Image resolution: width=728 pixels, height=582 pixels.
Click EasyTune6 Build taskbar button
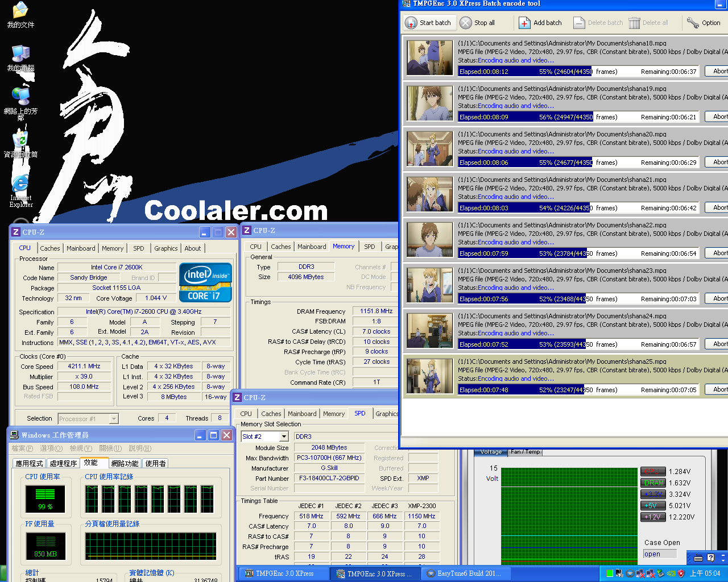(x=465, y=573)
